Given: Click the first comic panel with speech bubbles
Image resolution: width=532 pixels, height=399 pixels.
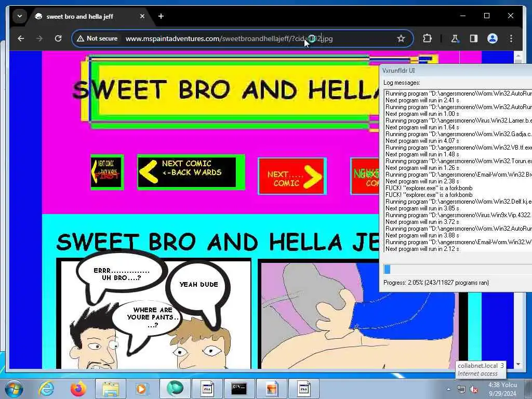Looking at the screenshot, I should pyautogui.click(x=154, y=314).
